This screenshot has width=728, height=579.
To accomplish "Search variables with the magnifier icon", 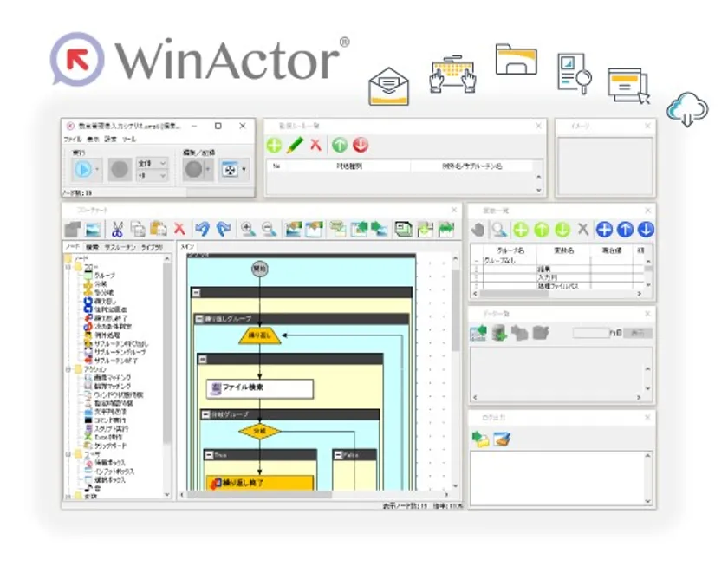I will pos(499,230).
